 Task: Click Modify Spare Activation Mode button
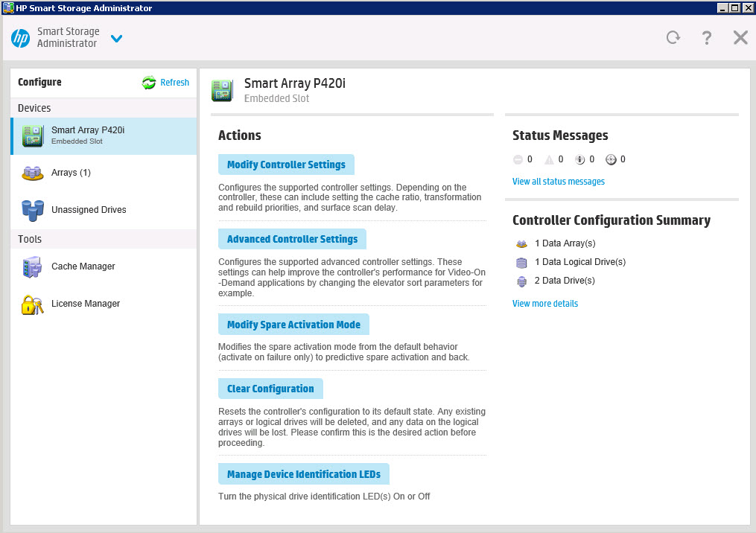(x=293, y=325)
